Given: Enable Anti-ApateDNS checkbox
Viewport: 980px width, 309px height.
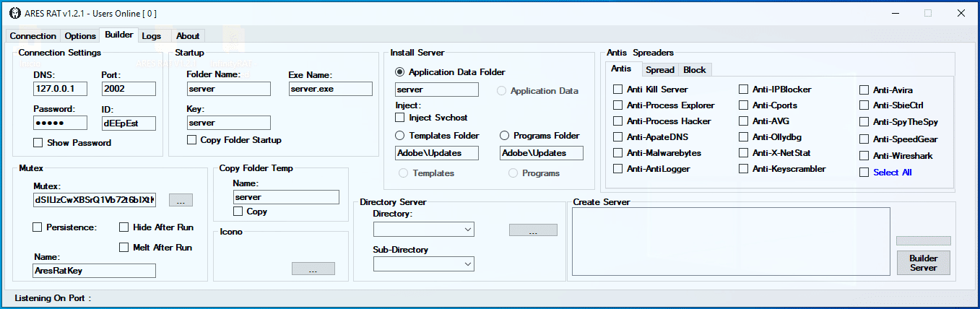Looking at the screenshot, I should (x=649, y=136).
